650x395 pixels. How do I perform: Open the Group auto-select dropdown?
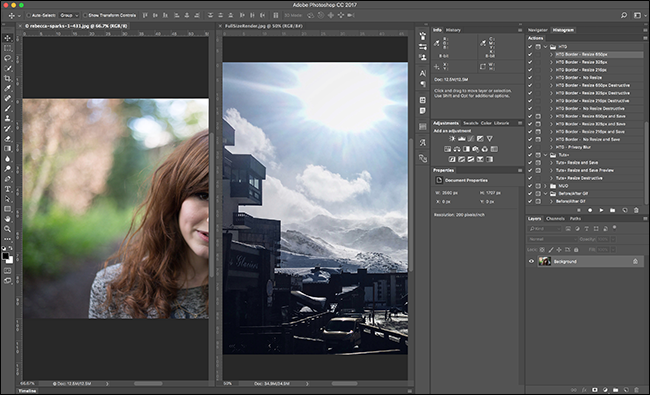pos(69,15)
